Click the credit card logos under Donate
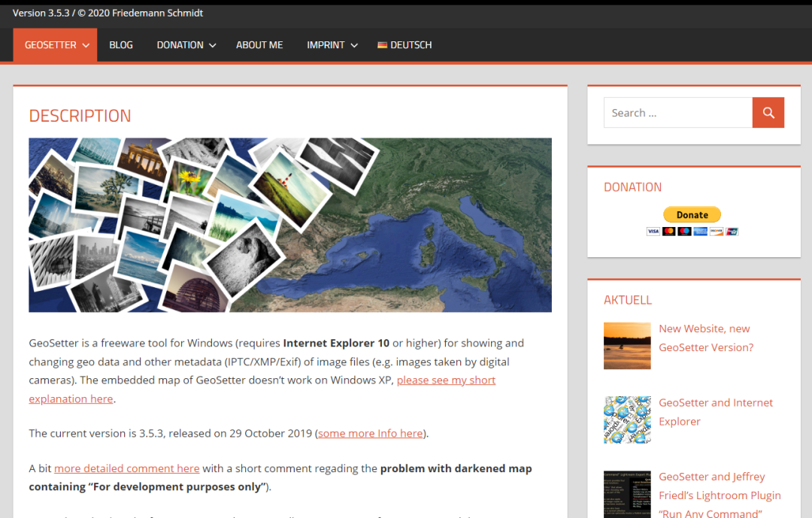 692,231
